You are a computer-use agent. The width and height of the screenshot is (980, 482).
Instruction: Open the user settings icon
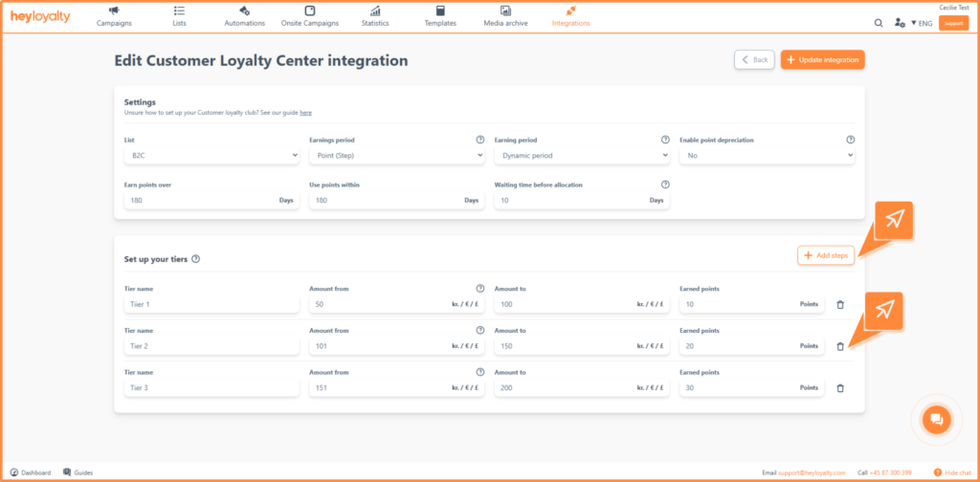[900, 23]
